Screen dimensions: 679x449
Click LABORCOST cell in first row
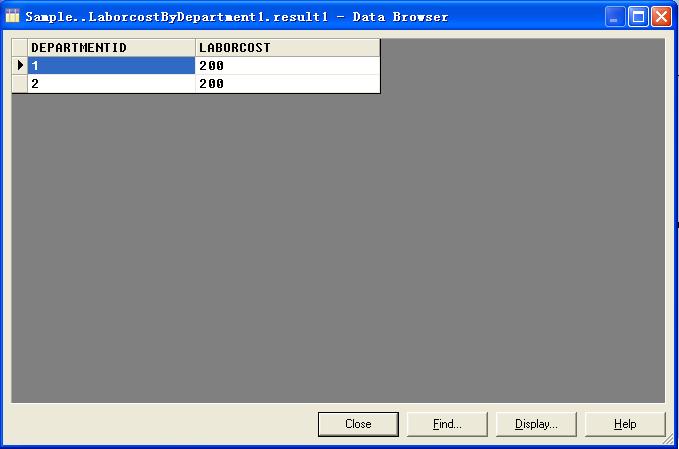pos(288,65)
